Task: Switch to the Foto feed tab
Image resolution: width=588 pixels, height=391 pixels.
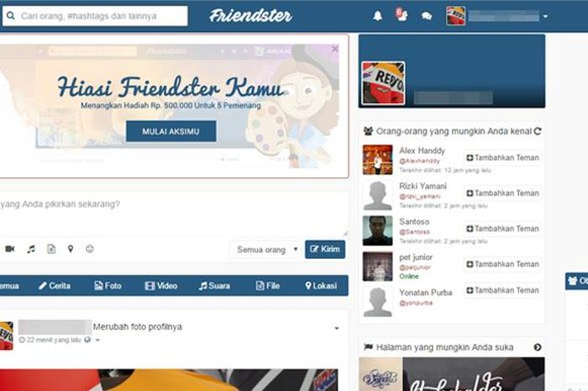Action: pyautogui.click(x=108, y=286)
